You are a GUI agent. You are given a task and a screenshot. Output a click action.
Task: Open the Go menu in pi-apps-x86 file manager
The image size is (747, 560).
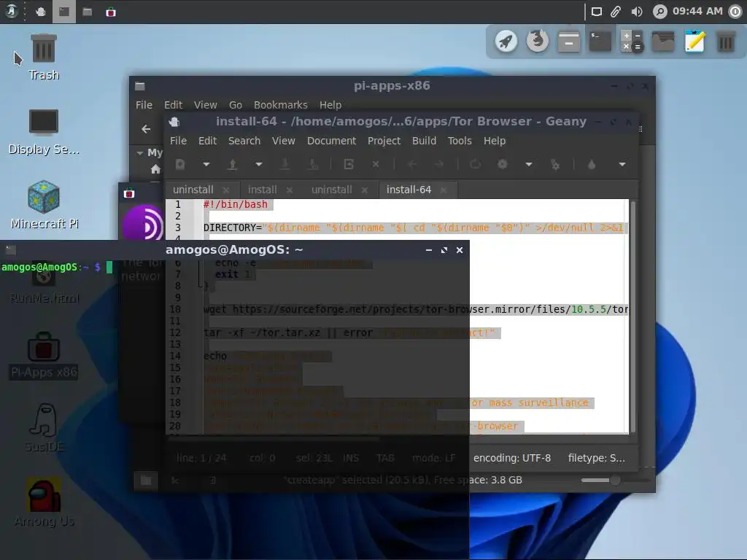[x=236, y=105]
